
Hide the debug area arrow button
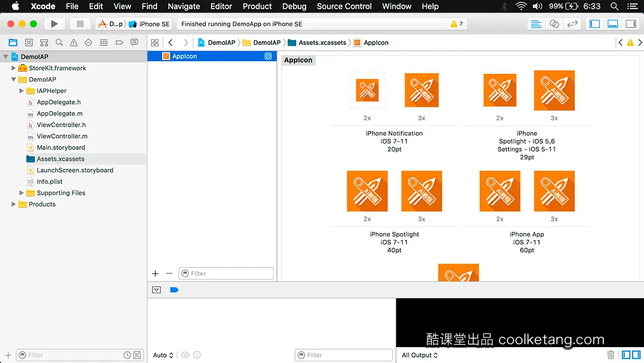point(156,290)
